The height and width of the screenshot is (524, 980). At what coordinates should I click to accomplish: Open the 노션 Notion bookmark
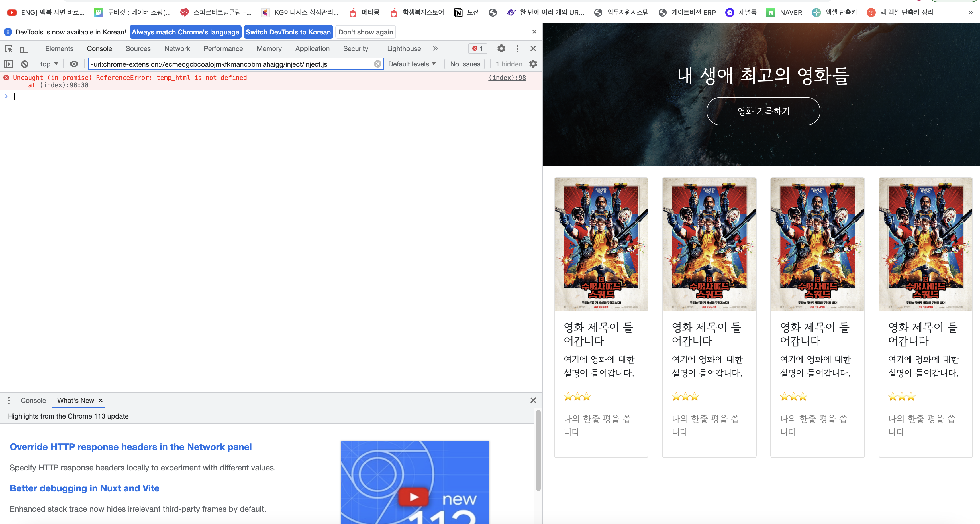[x=466, y=13]
